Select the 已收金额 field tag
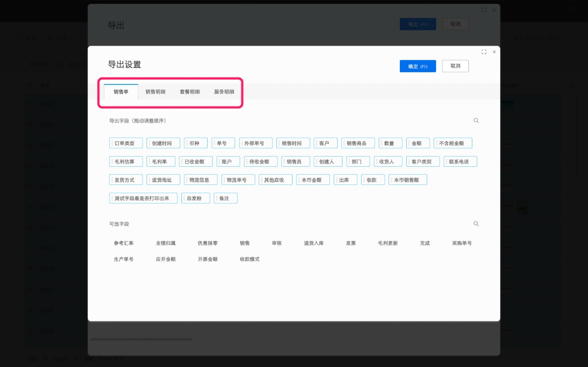 pos(196,161)
